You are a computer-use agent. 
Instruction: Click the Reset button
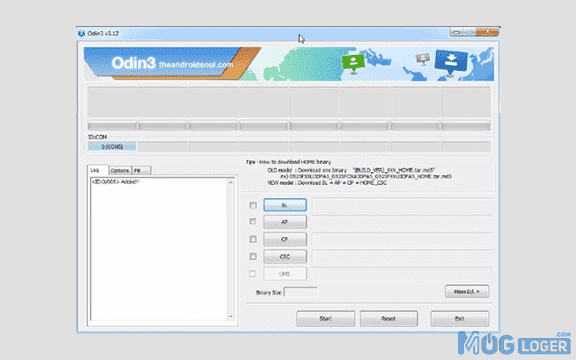click(x=389, y=318)
